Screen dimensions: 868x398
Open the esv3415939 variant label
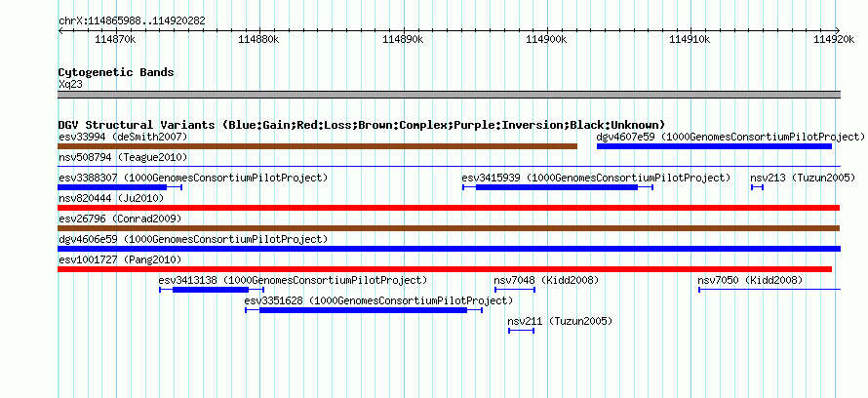coord(596,178)
